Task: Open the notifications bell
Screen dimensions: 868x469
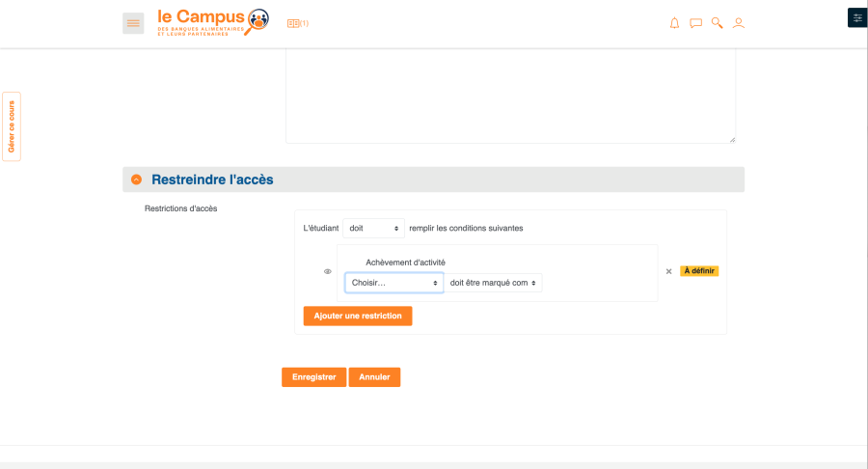Action: coord(674,23)
